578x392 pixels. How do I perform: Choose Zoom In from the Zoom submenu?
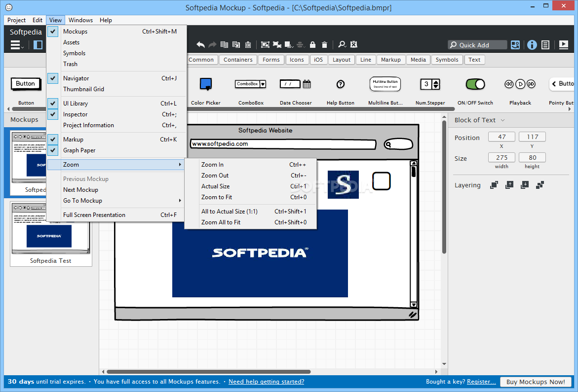point(251,165)
